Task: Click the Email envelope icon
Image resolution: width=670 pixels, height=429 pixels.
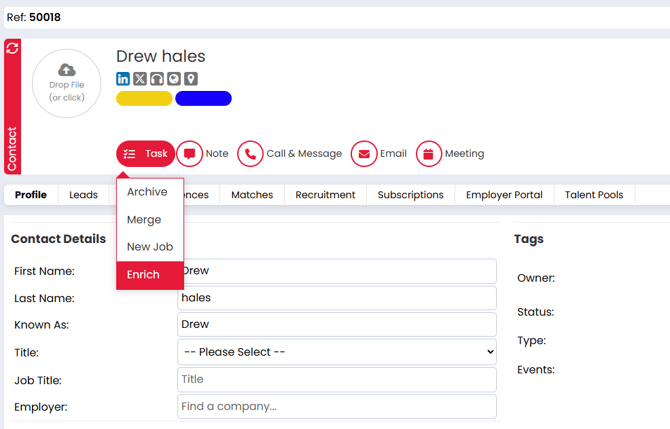Action: coord(364,154)
